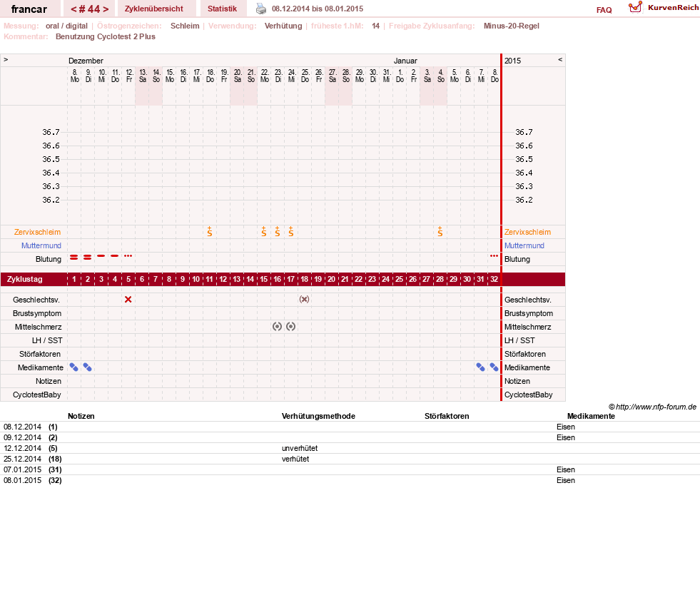The image size is (700, 615).
Task: Click cervical mucus symbol on cycle day 28
Action: [440, 232]
